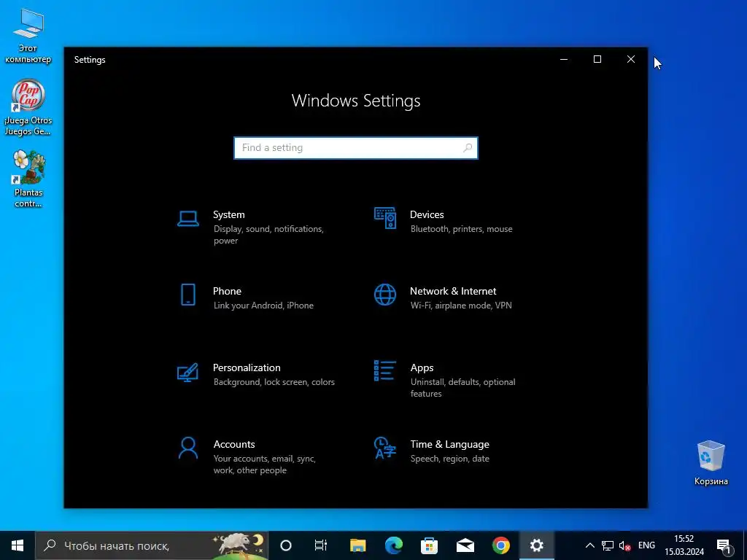Maximize the Settings window
The image size is (747, 560).
(x=597, y=60)
